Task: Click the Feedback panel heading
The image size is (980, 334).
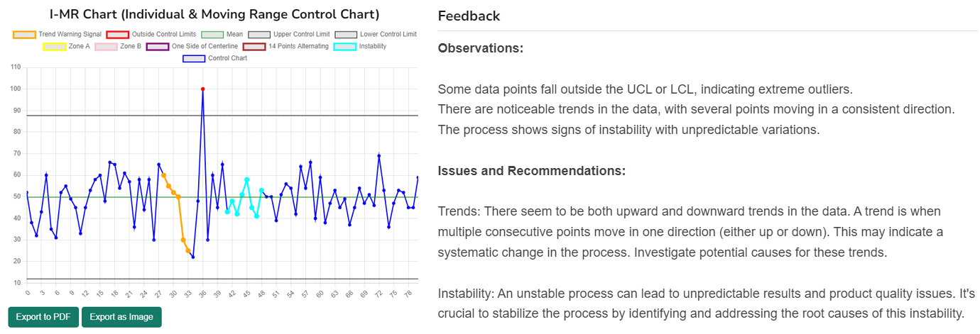Action: coord(469,16)
